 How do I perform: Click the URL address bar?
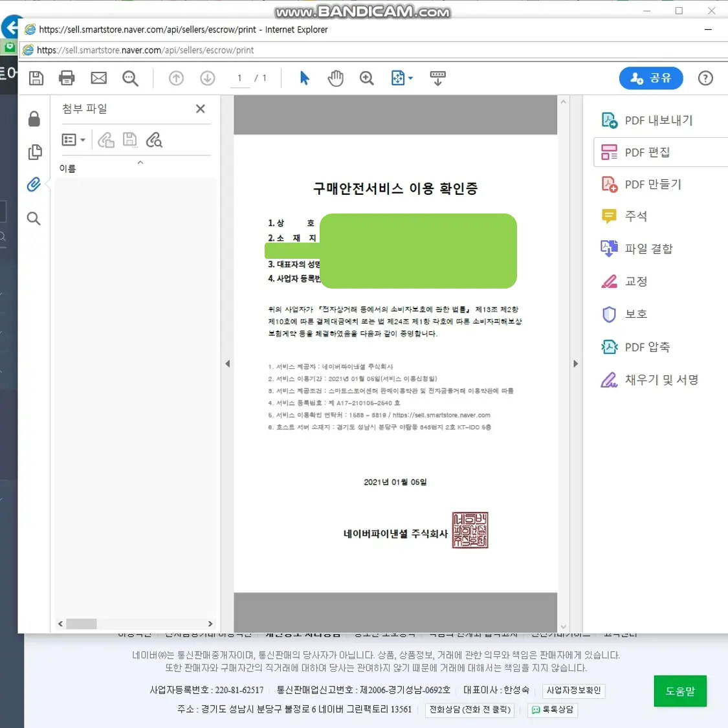coord(371,50)
